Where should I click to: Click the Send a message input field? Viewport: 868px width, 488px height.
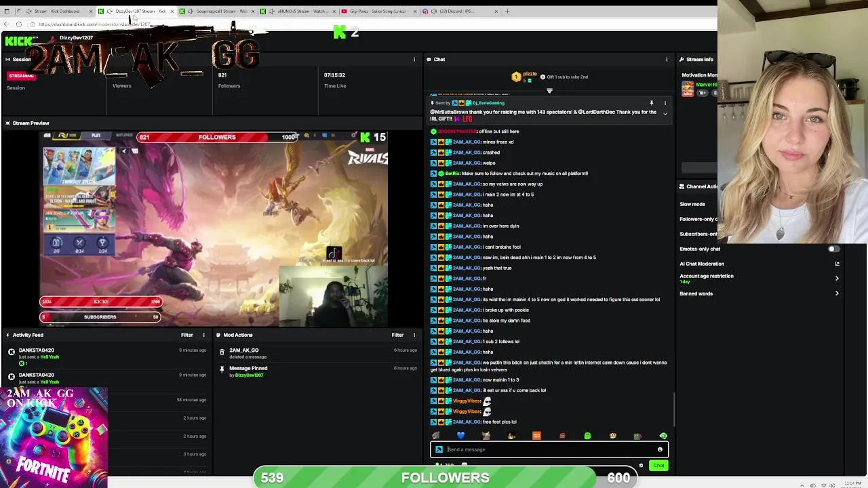click(x=549, y=449)
